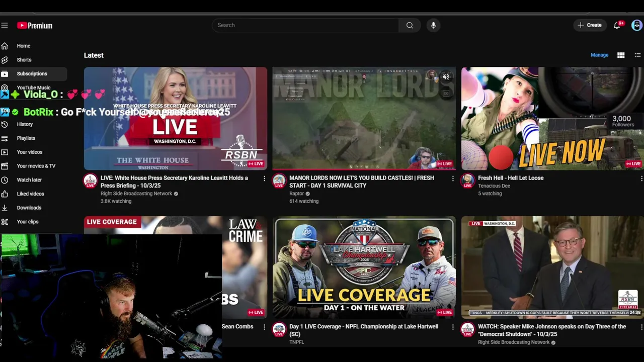The width and height of the screenshot is (644, 362).
Task: Open Manor Lords Day 1 Survival title
Action: pyautogui.click(x=362, y=182)
